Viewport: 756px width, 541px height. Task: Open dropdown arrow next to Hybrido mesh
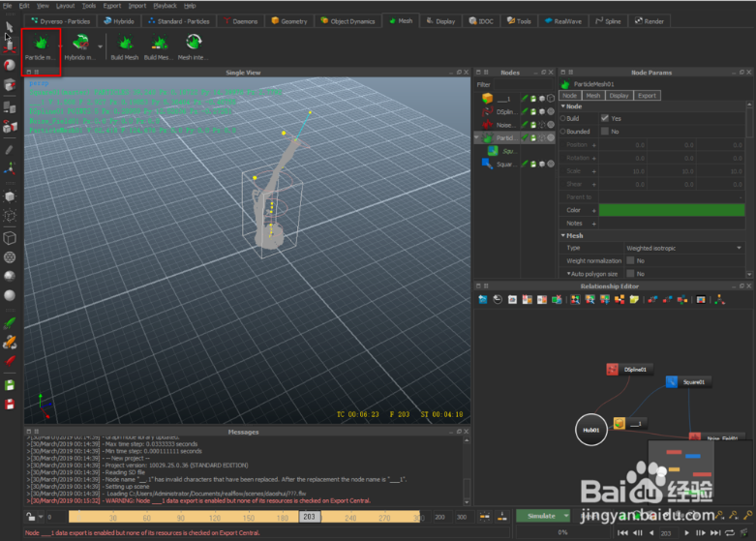100,46
